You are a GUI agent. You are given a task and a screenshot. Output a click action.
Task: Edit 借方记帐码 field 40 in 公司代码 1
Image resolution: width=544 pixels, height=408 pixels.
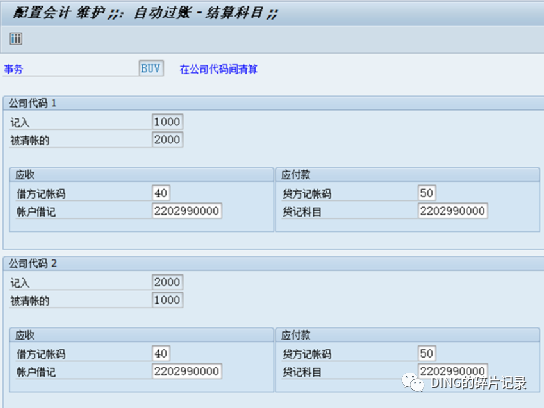pos(161,193)
